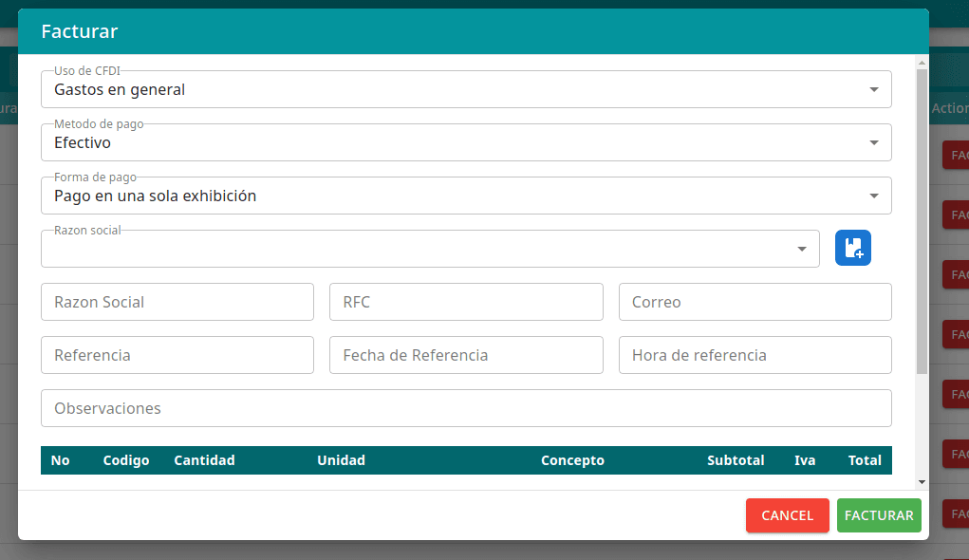Click the No column header
This screenshot has height=560, width=969.
[60, 460]
